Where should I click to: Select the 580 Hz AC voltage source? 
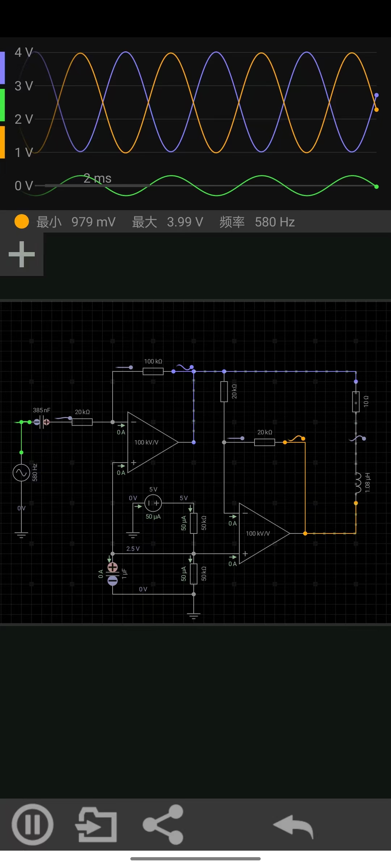21,473
